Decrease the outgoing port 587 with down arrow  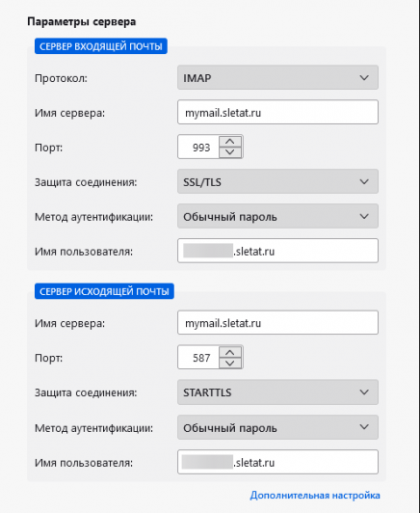pyautogui.click(x=230, y=363)
